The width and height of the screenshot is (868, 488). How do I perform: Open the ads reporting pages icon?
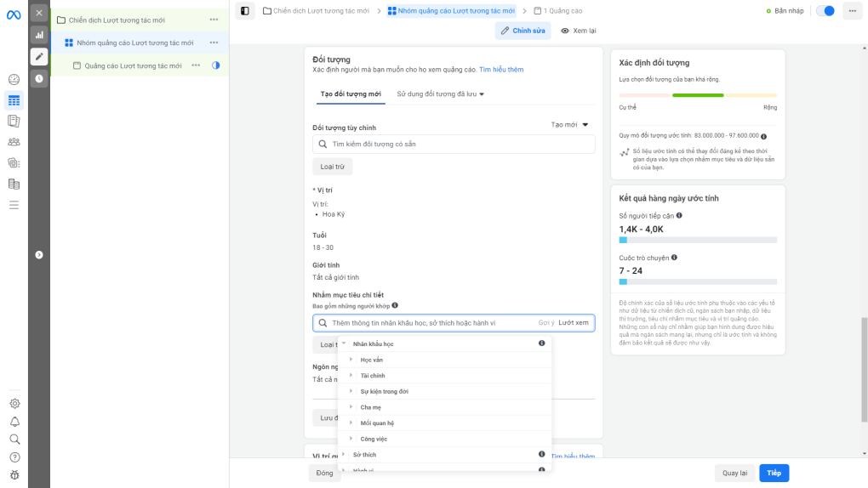(14, 122)
